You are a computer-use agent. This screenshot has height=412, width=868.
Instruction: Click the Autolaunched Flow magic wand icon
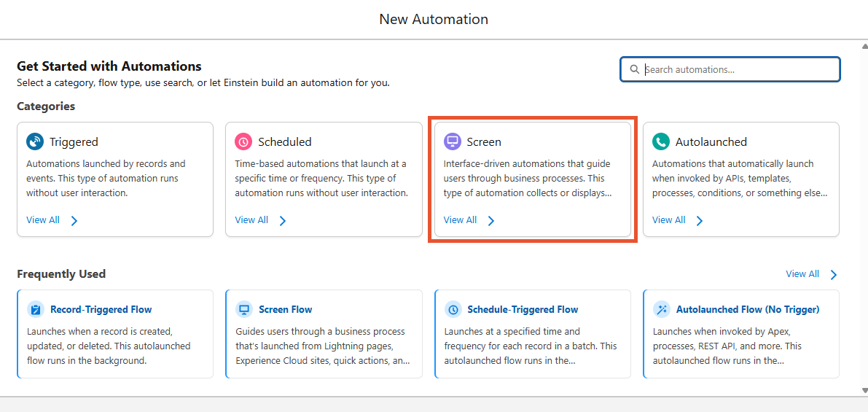(x=662, y=310)
